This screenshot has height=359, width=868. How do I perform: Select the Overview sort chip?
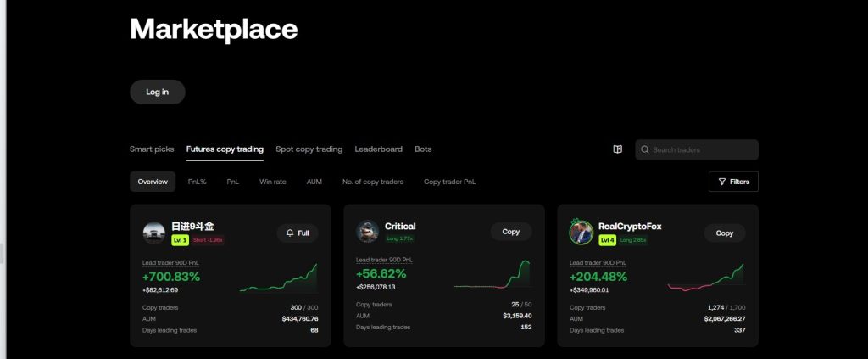click(153, 182)
